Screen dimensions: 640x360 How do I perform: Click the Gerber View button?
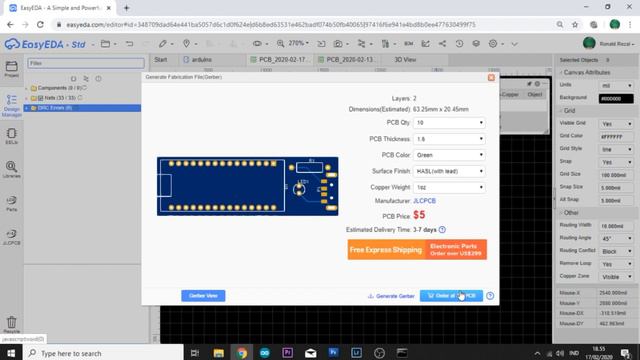(x=203, y=296)
